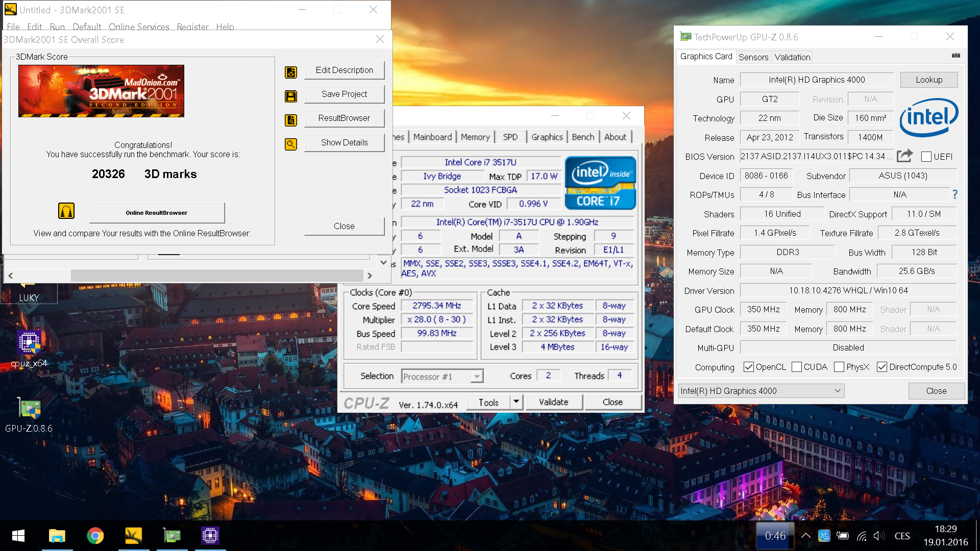Screen dimensions: 980x551
Task: Open the Online Services menu
Action: click(x=139, y=27)
